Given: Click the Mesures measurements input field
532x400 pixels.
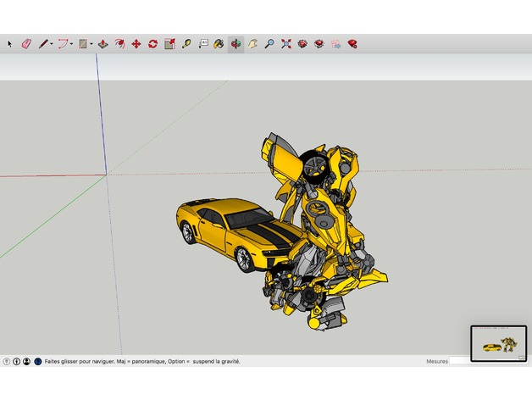Looking at the screenshot, I should [x=460, y=361].
